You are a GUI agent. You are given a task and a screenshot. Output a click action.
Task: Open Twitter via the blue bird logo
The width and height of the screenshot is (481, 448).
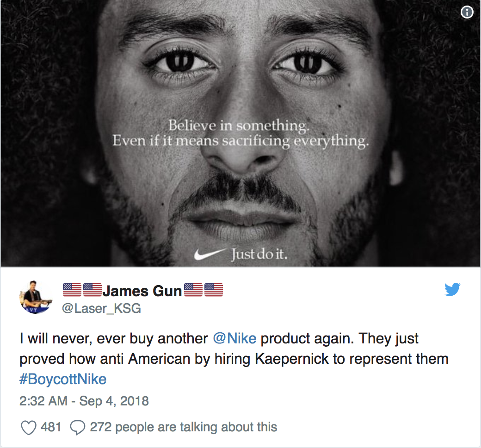click(452, 289)
